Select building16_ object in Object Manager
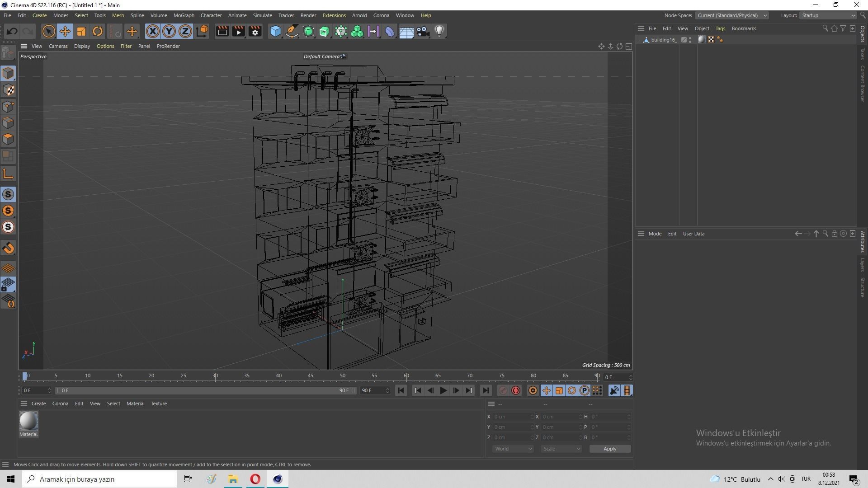868x488 pixels. 663,40
